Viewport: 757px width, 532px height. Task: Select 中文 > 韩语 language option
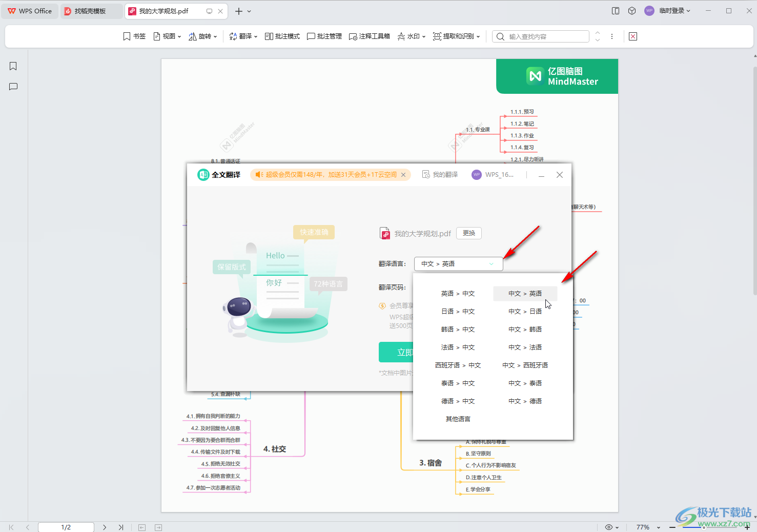coord(525,330)
